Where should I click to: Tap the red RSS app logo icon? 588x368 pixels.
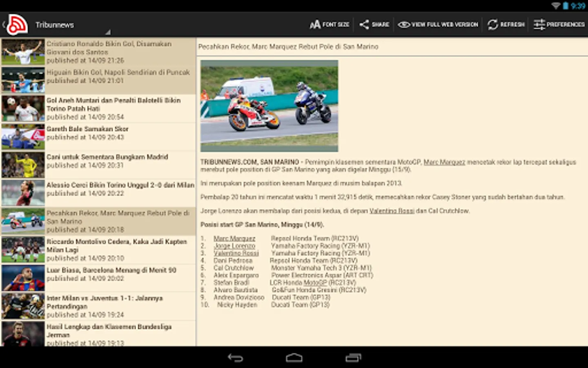click(x=17, y=25)
